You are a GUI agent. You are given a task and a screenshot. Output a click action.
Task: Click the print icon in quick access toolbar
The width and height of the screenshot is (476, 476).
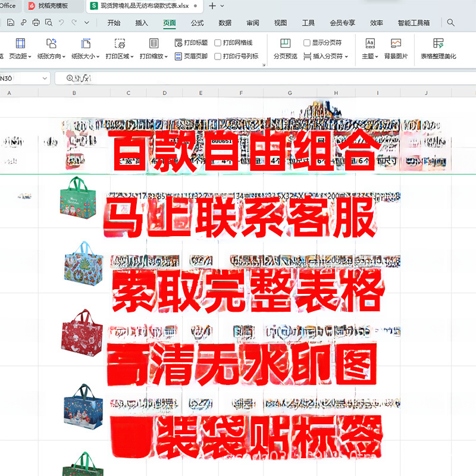36,23
